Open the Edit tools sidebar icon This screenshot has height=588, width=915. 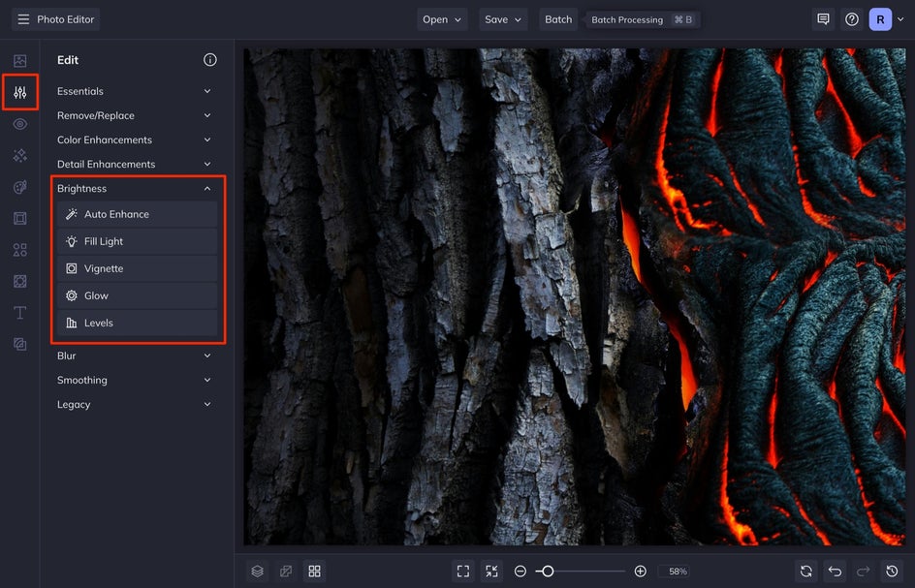[x=19, y=92]
